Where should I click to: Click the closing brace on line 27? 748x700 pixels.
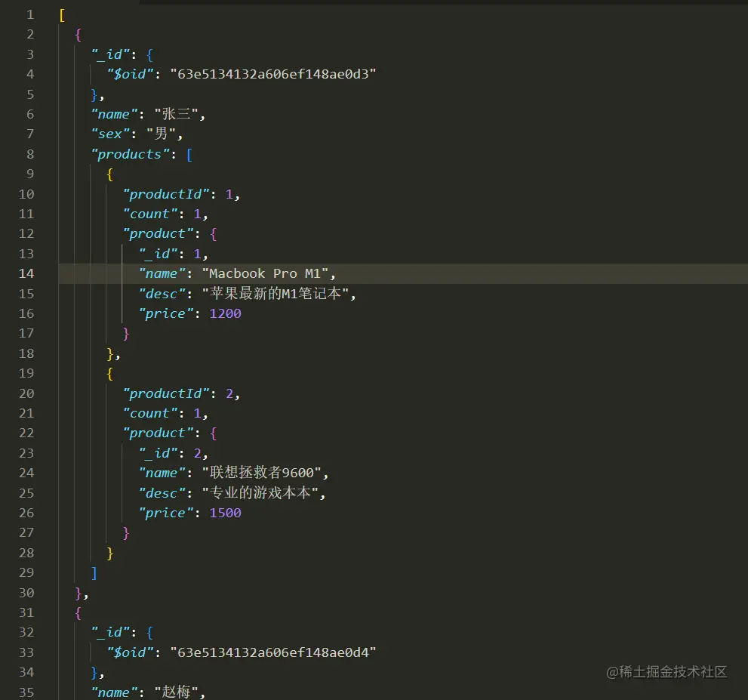point(126,533)
